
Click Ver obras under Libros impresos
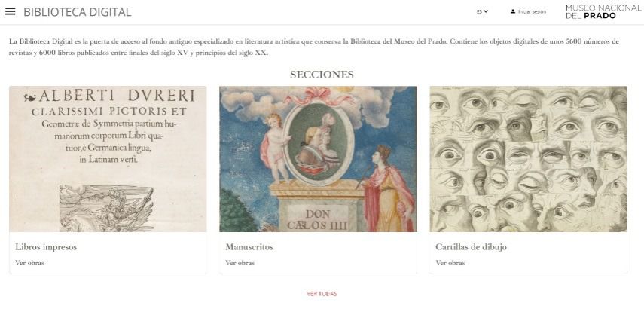(29, 263)
